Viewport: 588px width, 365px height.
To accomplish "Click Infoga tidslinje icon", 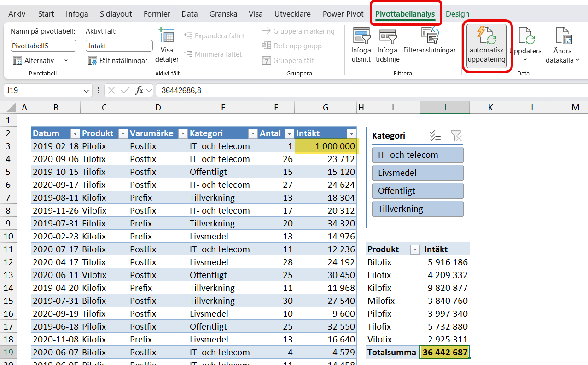I will 387,36.
